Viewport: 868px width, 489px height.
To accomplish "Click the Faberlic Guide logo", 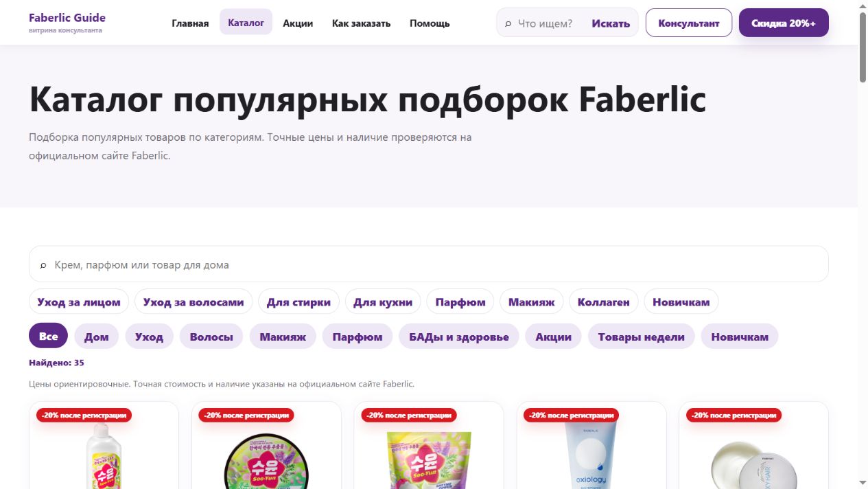I will pyautogui.click(x=67, y=23).
